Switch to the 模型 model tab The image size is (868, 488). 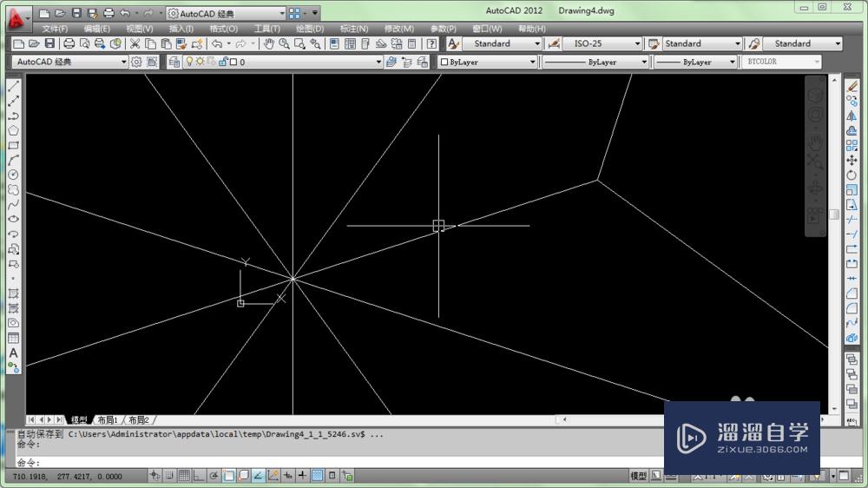click(79, 420)
